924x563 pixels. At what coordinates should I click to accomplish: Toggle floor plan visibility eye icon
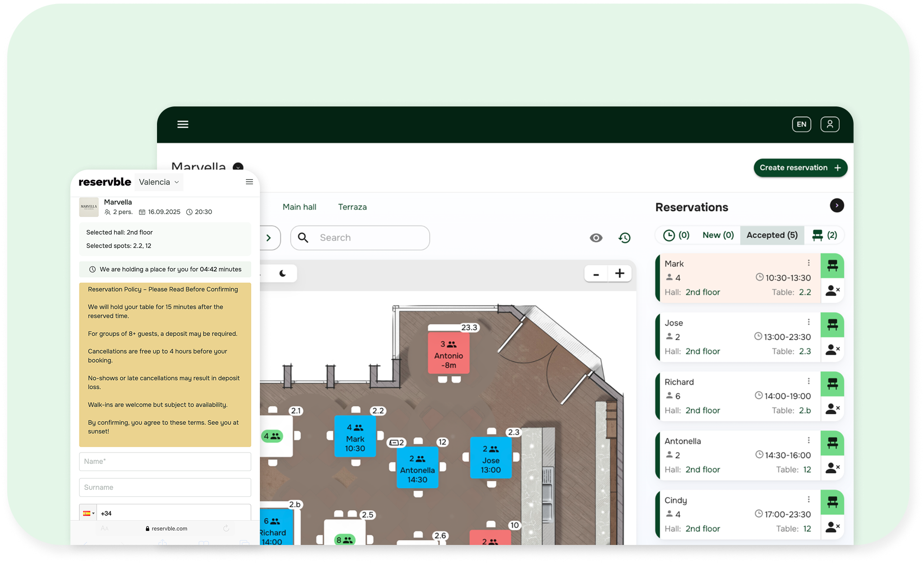[x=596, y=238]
